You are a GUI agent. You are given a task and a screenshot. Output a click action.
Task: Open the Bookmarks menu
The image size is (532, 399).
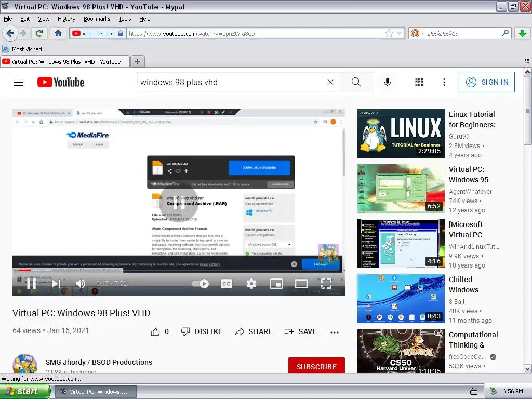[x=97, y=19]
